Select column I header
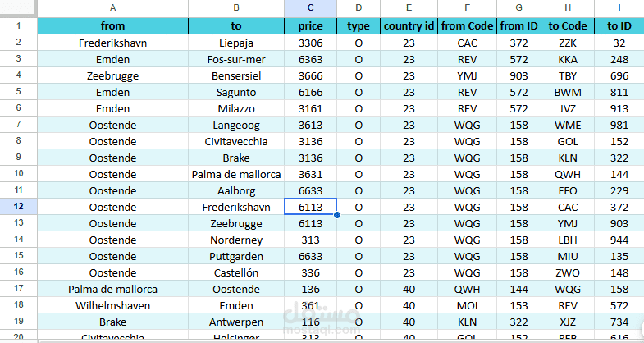This screenshot has height=343, width=644. [x=619, y=8]
